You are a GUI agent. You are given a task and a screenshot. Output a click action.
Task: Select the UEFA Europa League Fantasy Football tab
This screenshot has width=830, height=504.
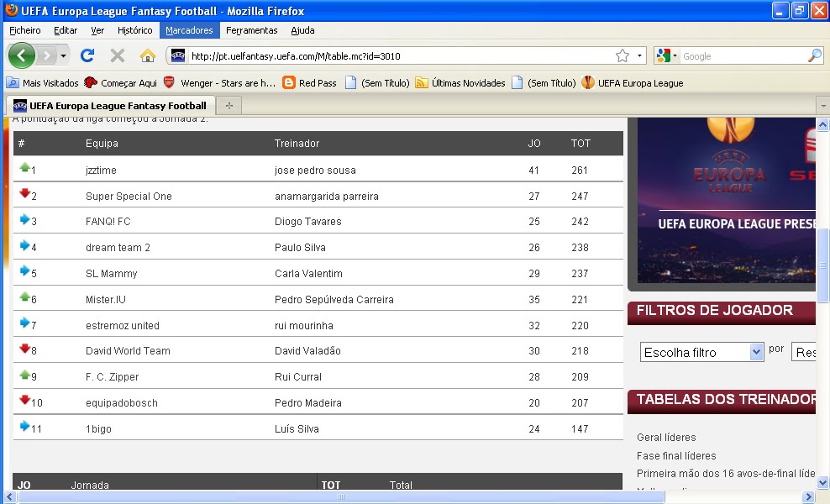110,105
